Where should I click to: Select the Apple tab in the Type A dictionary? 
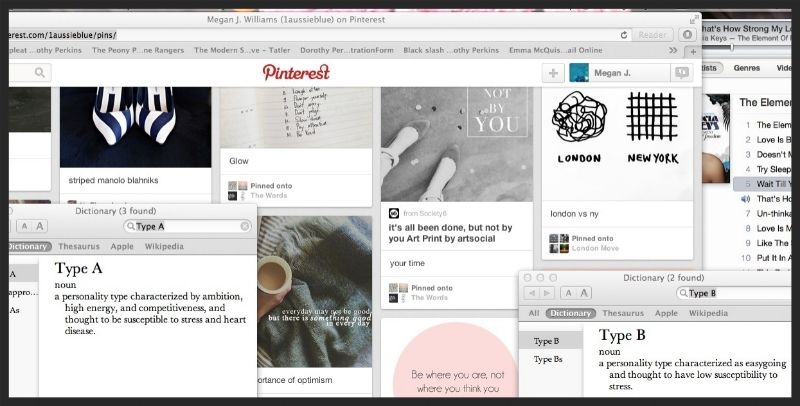122,246
